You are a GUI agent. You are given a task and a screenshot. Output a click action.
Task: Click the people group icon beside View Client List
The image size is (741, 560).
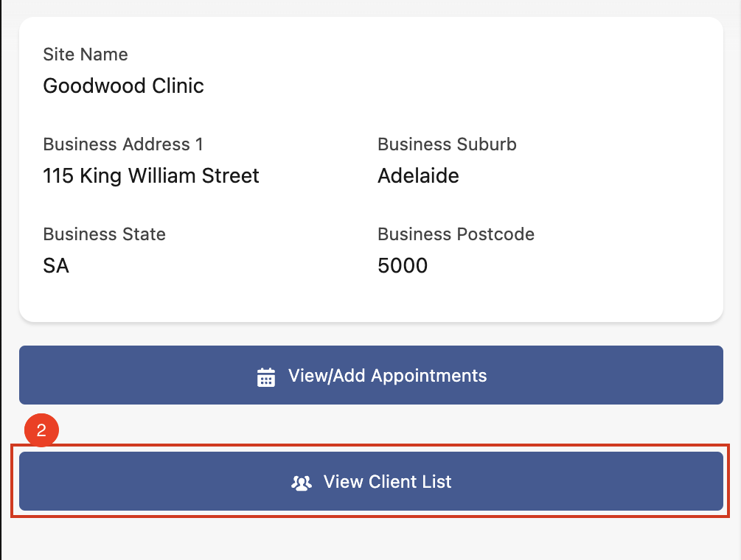point(302,483)
